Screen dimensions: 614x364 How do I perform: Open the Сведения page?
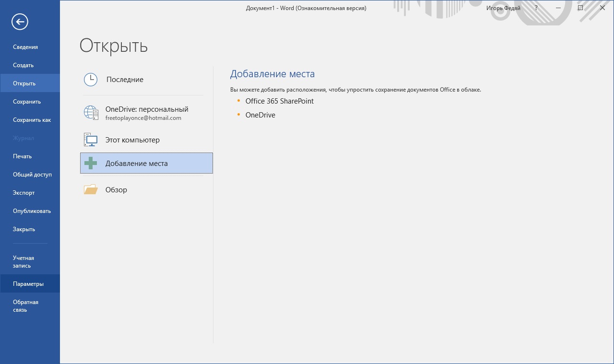30,47
